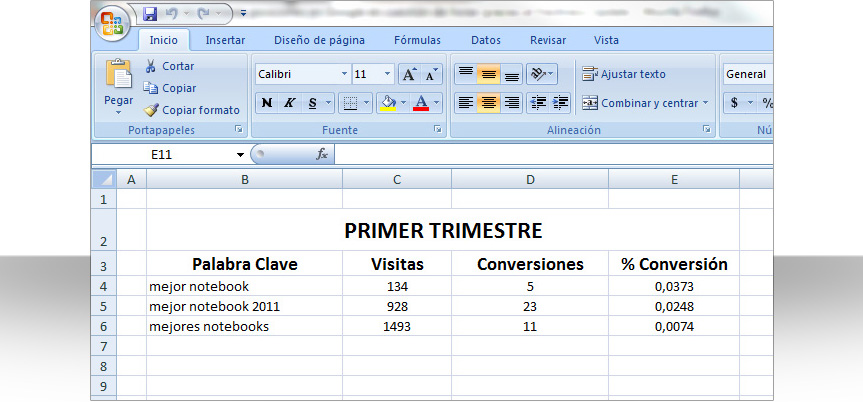Screen dimensions: 863x402
Task: Increase font size with the larger A icon
Action: coord(409,74)
